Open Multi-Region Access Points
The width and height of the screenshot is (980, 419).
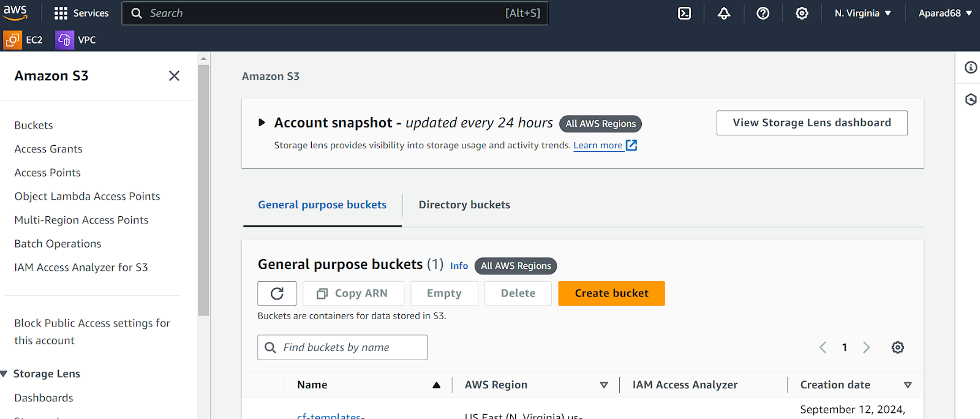(81, 220)
